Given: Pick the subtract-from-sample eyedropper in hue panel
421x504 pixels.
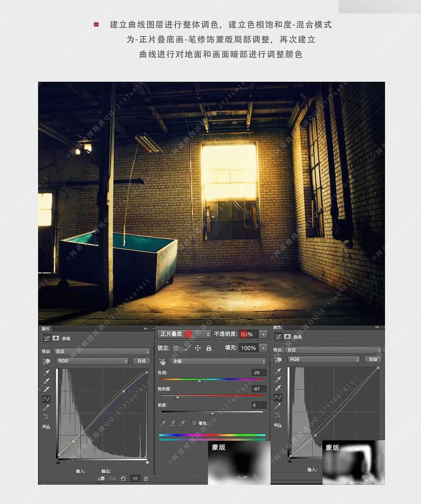Looking at the screenshot, I should 182,423.
